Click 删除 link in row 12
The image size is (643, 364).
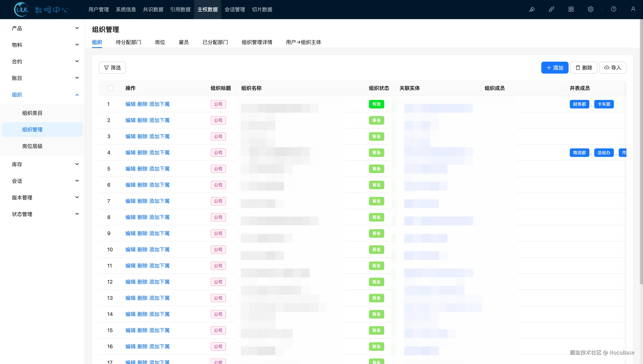pyautogui.click(x=142, y=282)
